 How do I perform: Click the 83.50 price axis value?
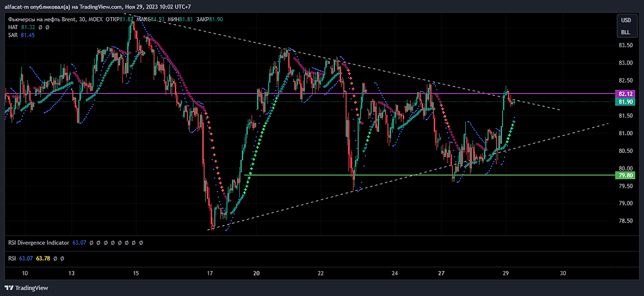[x=625, y=45]
